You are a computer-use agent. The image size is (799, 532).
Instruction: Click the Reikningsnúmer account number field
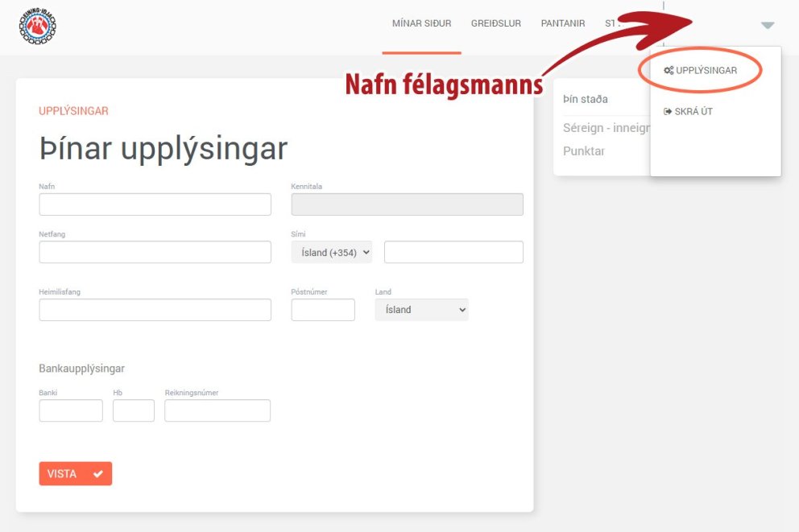217,410
